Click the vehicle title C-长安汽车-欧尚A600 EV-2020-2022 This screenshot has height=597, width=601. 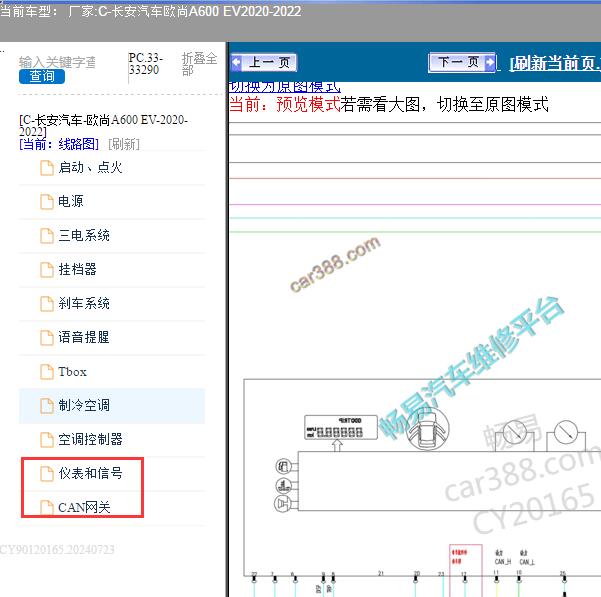tap(103, 125)
